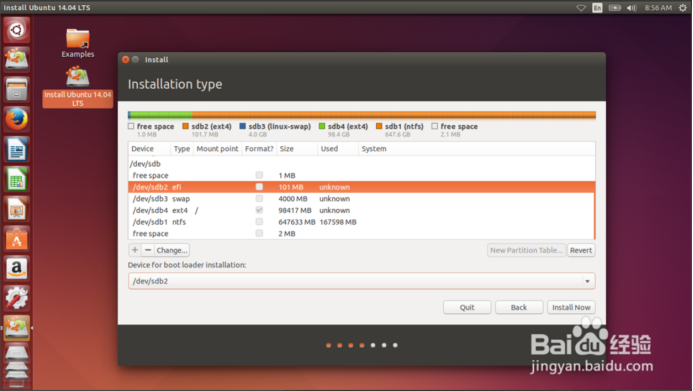Screen dimensions: 693x391
Task: Toggle format checkbox for 1 MB free space
Action: tap(259, 175)
